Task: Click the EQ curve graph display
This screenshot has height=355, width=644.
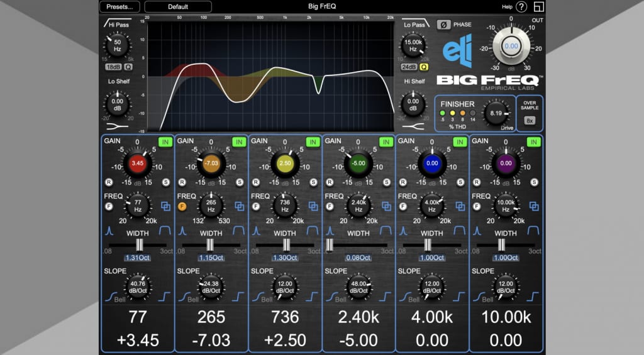Action: pos(270,76)
